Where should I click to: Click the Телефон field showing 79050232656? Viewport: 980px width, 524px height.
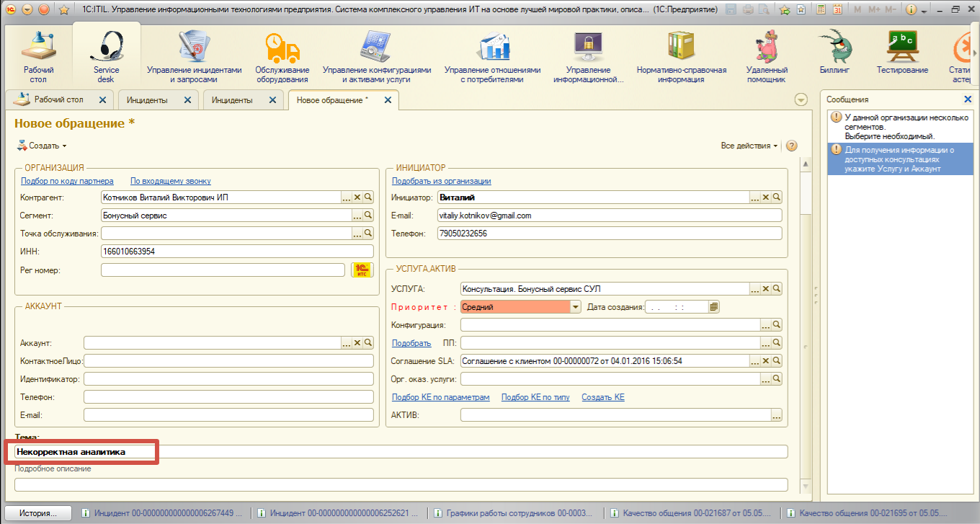pos(609,234)
